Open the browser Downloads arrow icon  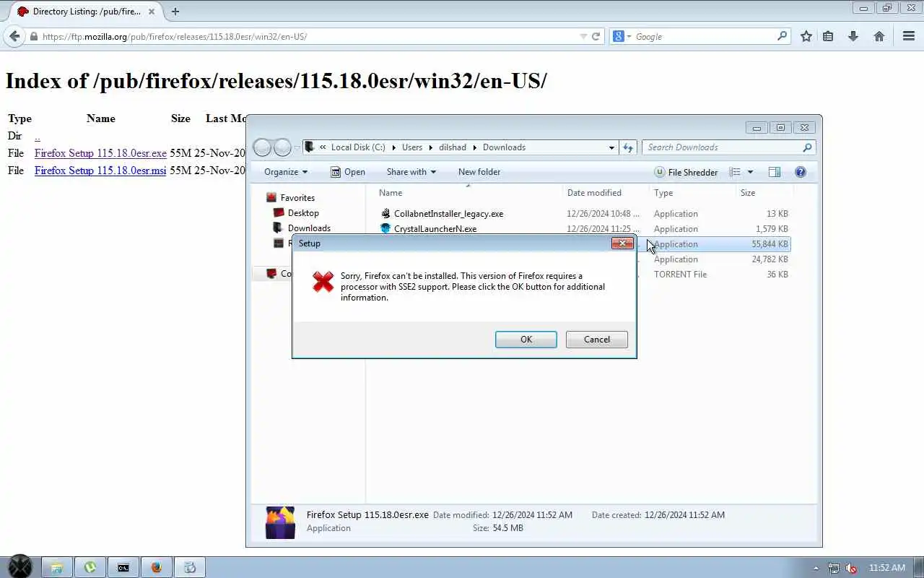[853, 36]
